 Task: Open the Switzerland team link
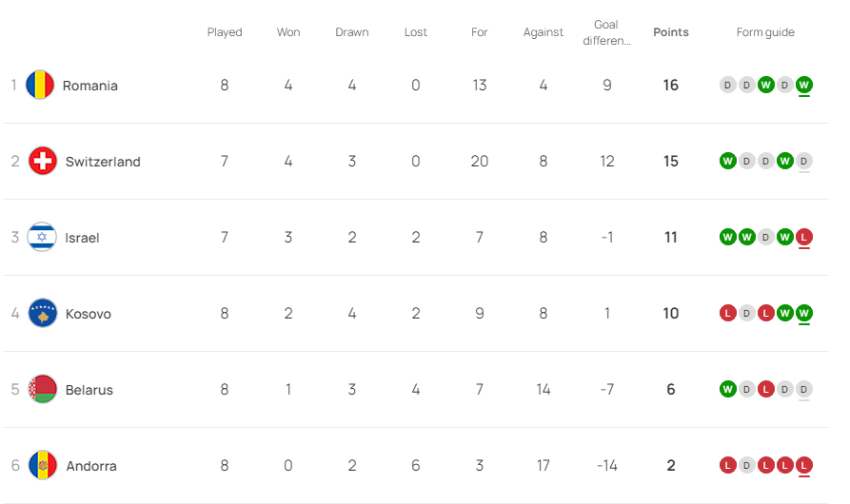click(x=103, y=162)
